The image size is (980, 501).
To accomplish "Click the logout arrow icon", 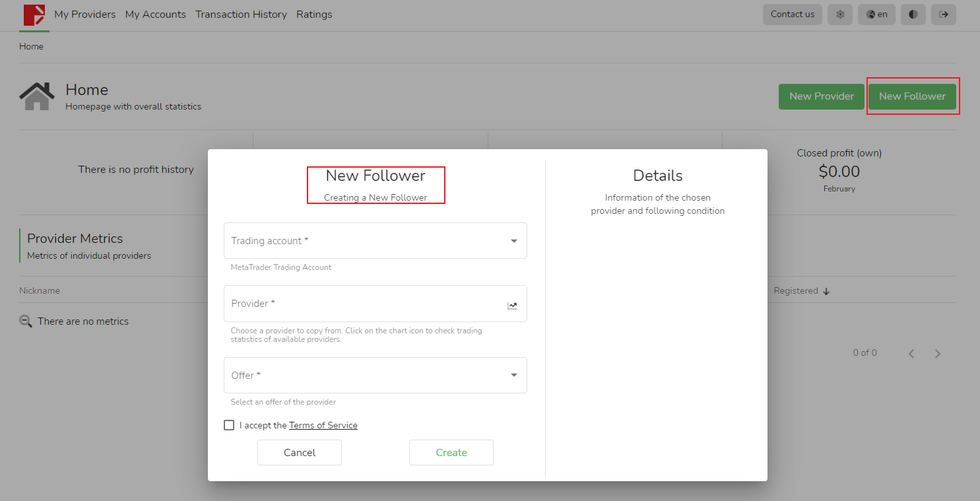I will (943, 15).
